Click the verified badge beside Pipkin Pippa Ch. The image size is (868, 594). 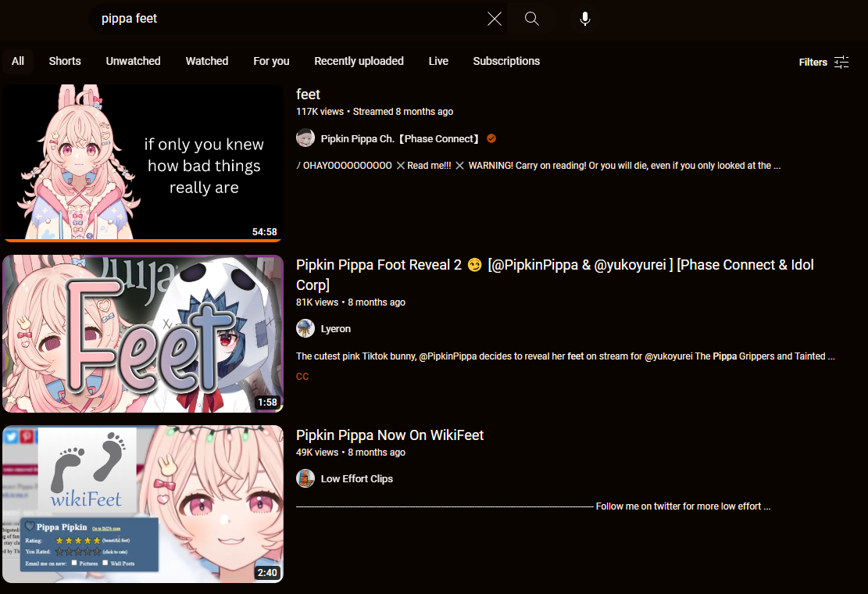point(491,138)
